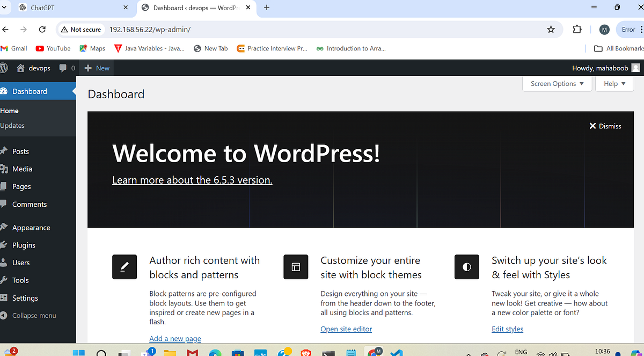This screenshot has width=644, height=356.
Task: Click the Plugins plug icon
Action: (x=5, y=245)
